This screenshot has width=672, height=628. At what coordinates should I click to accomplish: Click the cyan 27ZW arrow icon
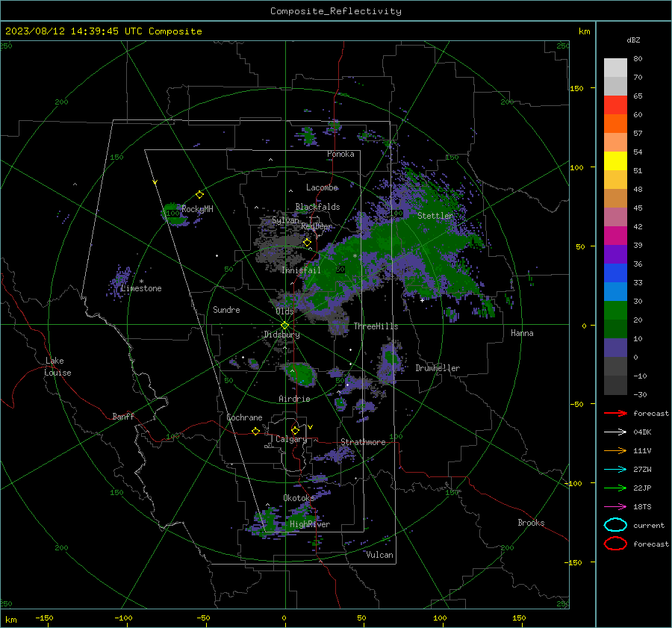coord(615,470)
